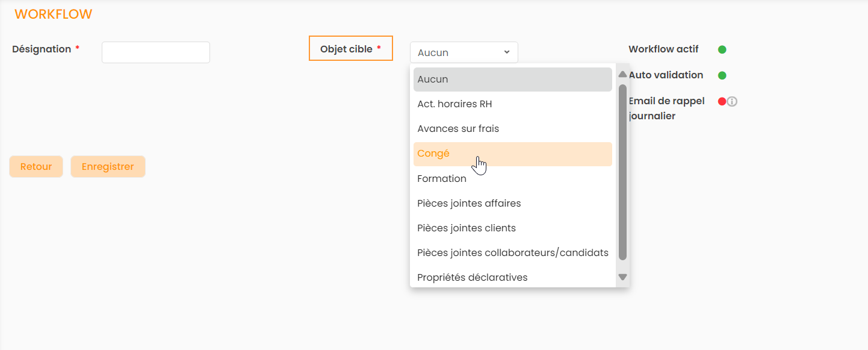Toggle the Auto validation green indicator

[x=722, y=75]
